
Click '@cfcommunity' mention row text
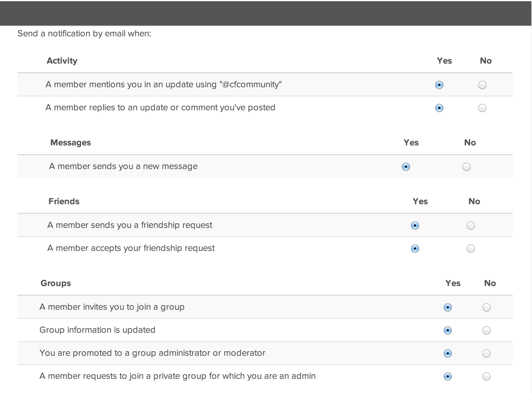[164, 85]
